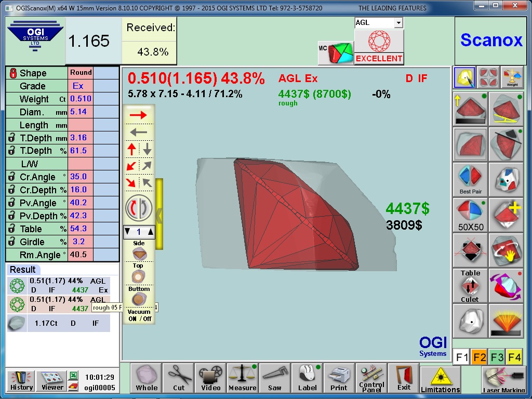This screenshot has width=532, height=399.
Task: Open the AGL grading dropdown
Action: pos(398,23)
